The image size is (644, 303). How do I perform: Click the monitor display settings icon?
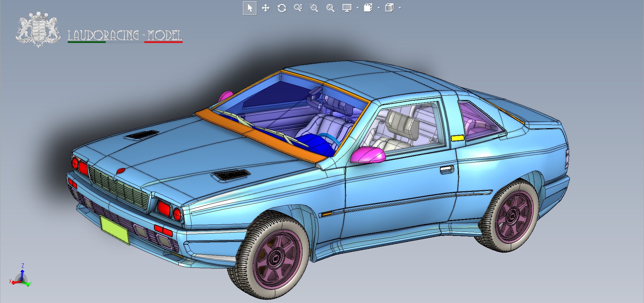[x=347, y=8]
